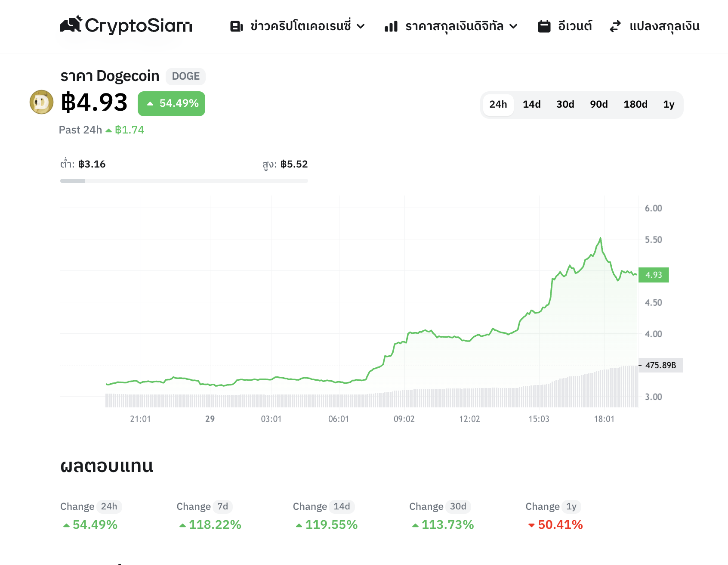Click the 4.93 current price marker on chart
The image size is (728, 565).
pyautogui.click(x=654, y=275)
